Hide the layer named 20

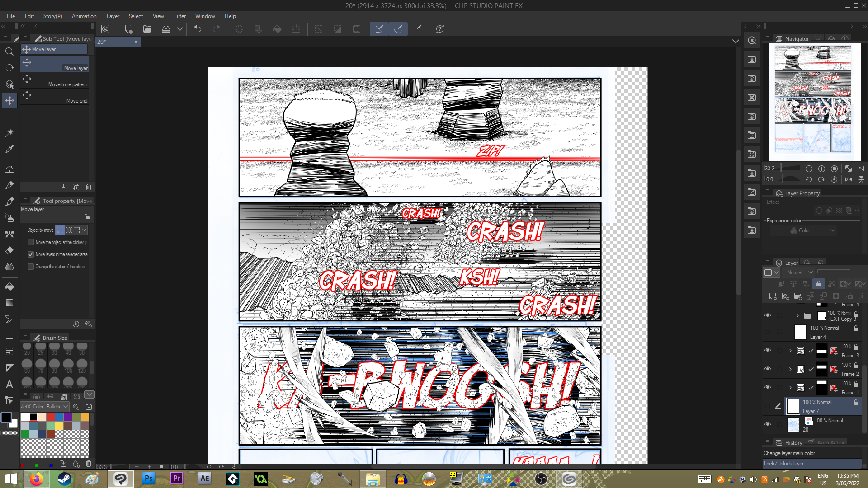tap(768, 424)
